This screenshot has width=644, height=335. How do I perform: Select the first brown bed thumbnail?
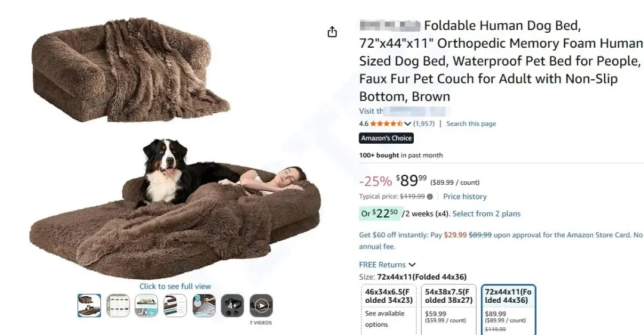pos(89,305)
